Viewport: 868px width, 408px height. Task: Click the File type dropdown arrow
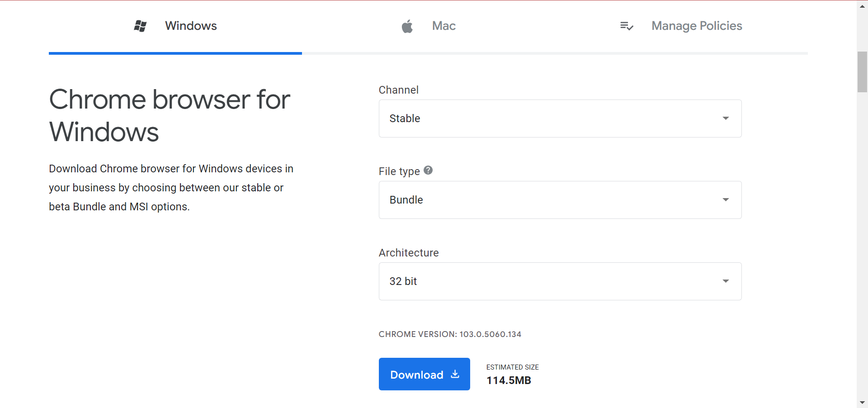tap(726, 200)
